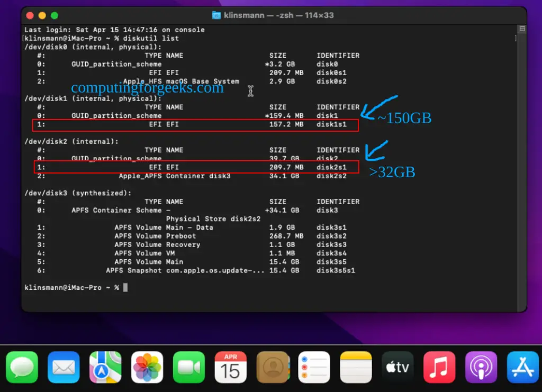
Task: Click the split pane icon in Terminal's top right
Action: click(x=522, y=29)
